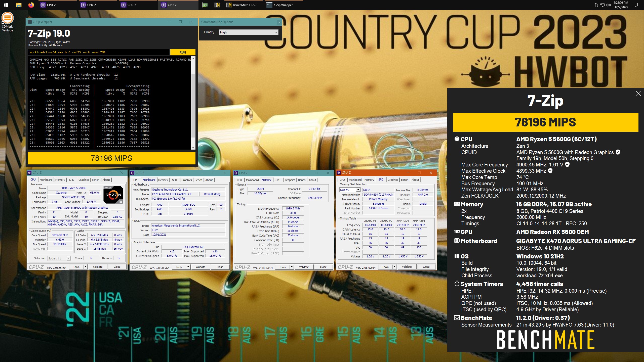The width and height of the screenshot is (644, 362).
Task: Switch to the second CPU-Z taskbar window
Action: click(98, 5)
